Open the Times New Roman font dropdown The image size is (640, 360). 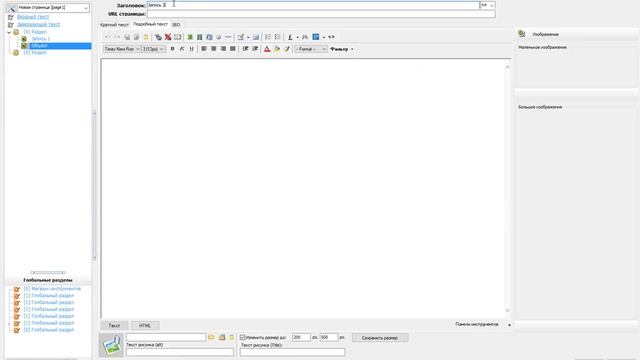point(122,49)
